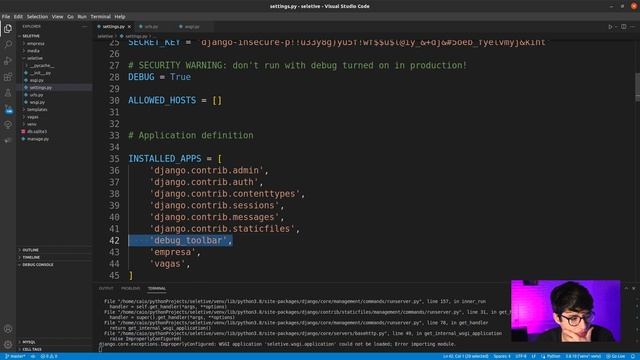This screenshot has height=360, width=640.
Task: Click the Ln 42 cursor position indicator
Action: (466, 356)
